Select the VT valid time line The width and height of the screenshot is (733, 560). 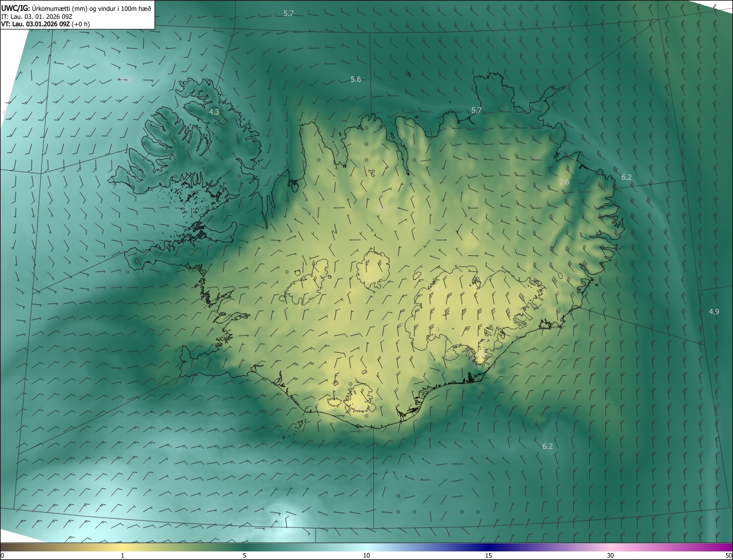click(x=45, y=24)
